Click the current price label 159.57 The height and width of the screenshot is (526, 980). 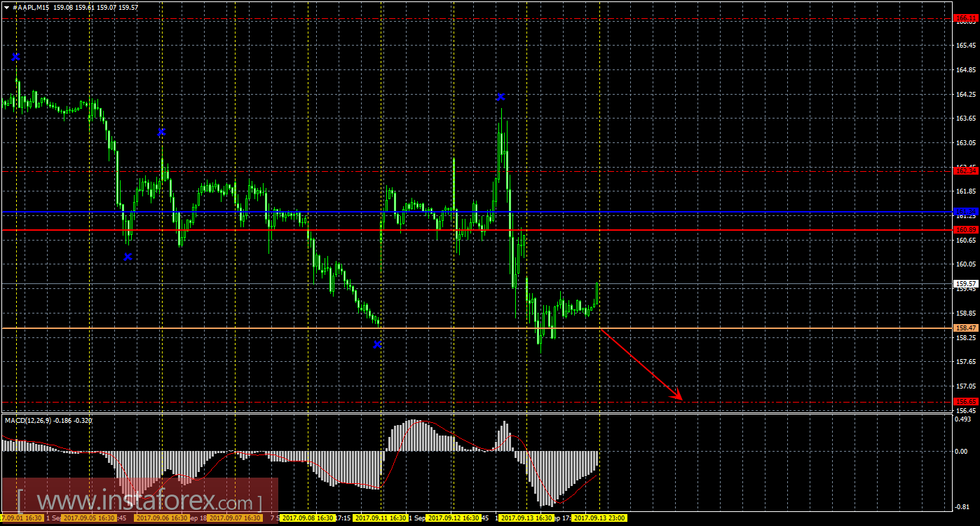(966, 283)
